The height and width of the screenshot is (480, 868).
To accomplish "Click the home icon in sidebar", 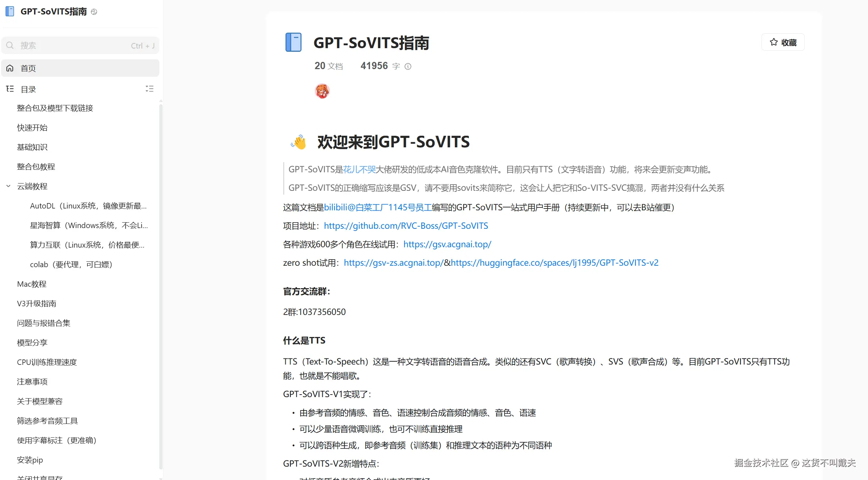I will pos(10,68).
